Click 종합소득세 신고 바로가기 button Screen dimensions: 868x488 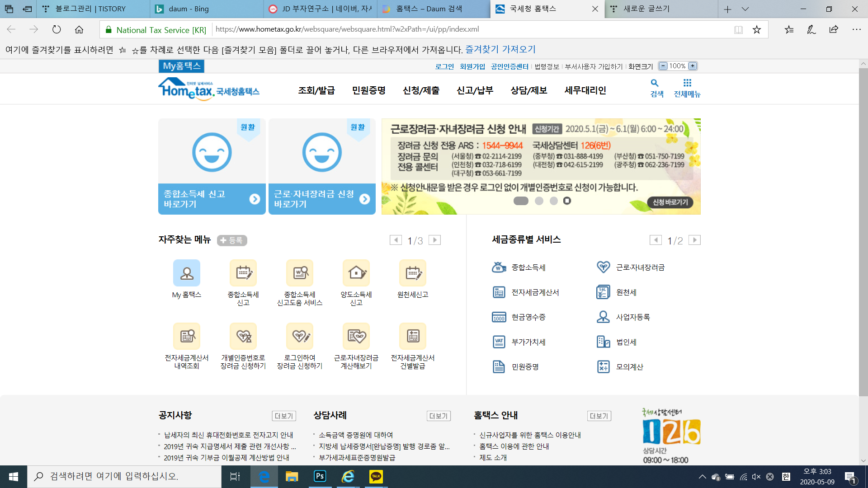(212, 199)
